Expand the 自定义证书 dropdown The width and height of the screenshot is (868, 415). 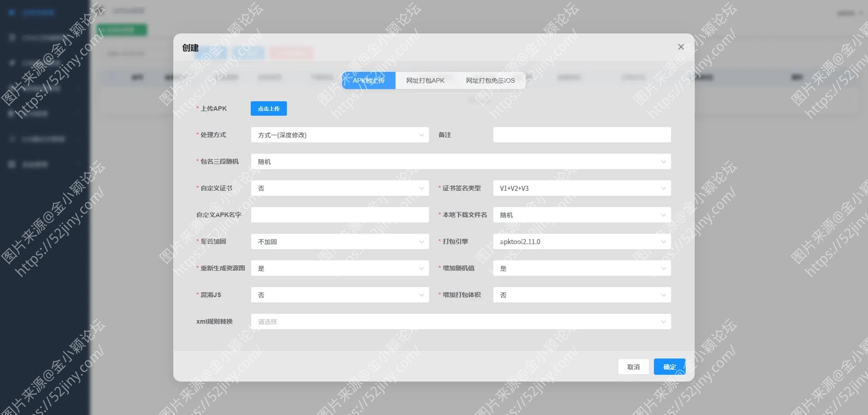pyautogui.click(x=339, y=188)
